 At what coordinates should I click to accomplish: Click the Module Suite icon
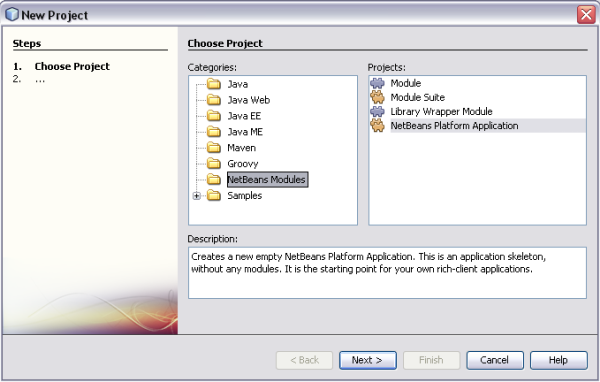click(x=377, y=97)
